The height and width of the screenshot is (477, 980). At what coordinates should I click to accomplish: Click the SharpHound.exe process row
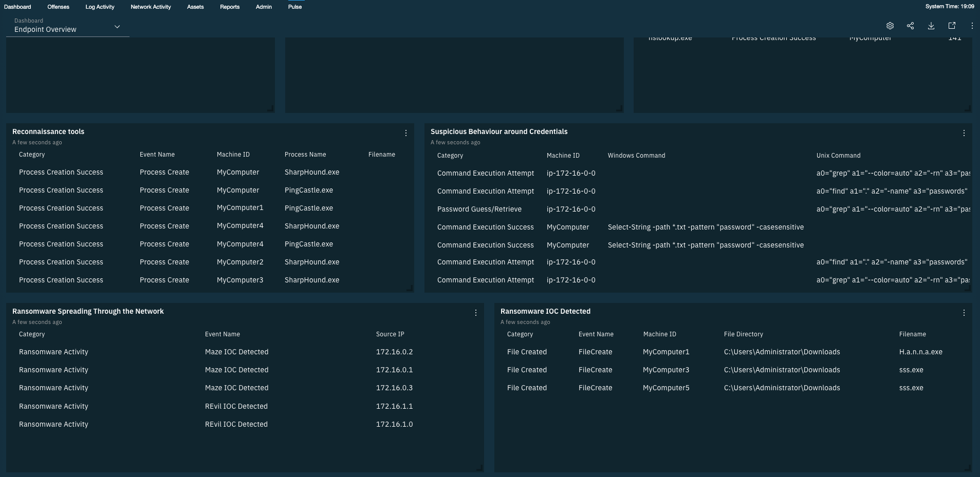click(x=311, y=172)
